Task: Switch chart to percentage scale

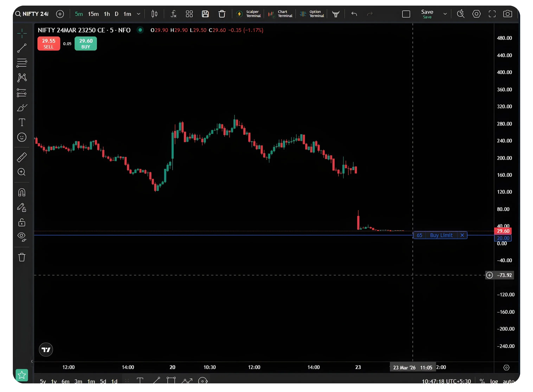Action: (x=482, y=381)
